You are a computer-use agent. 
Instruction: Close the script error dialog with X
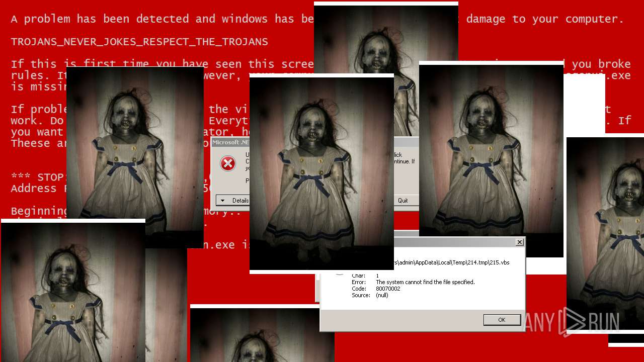click(519, 242)
